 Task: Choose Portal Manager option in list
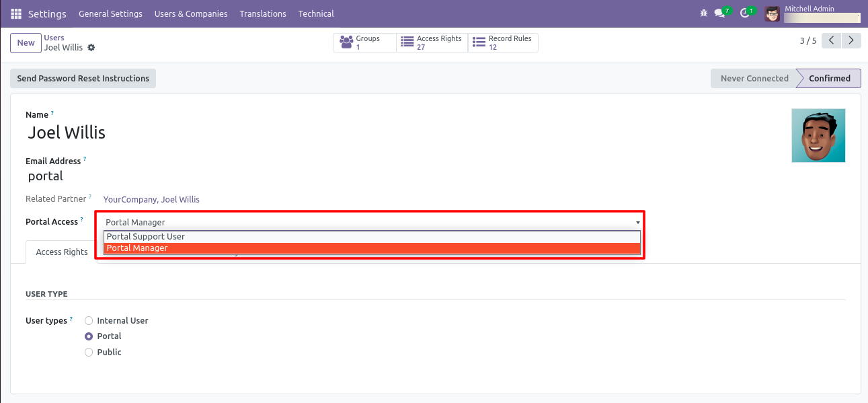point(372,248)
